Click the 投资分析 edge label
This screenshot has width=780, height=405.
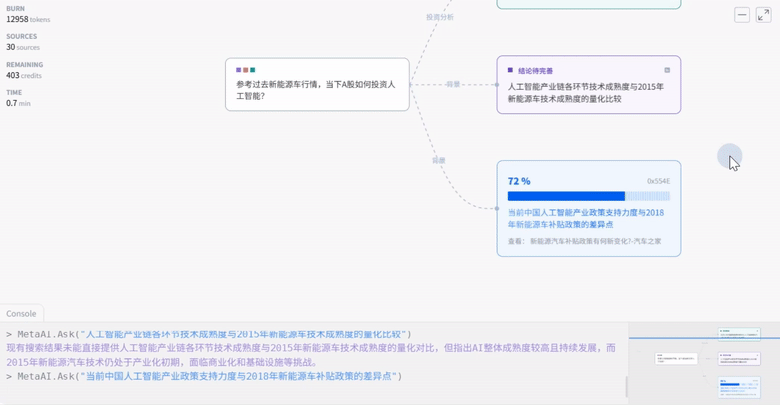pos(440,17)
